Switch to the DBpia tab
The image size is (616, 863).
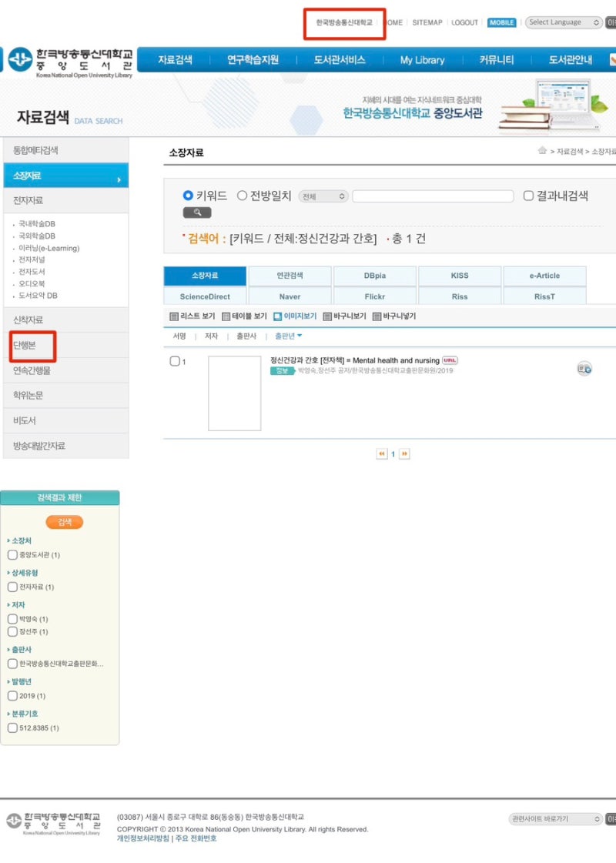[375, 275]
